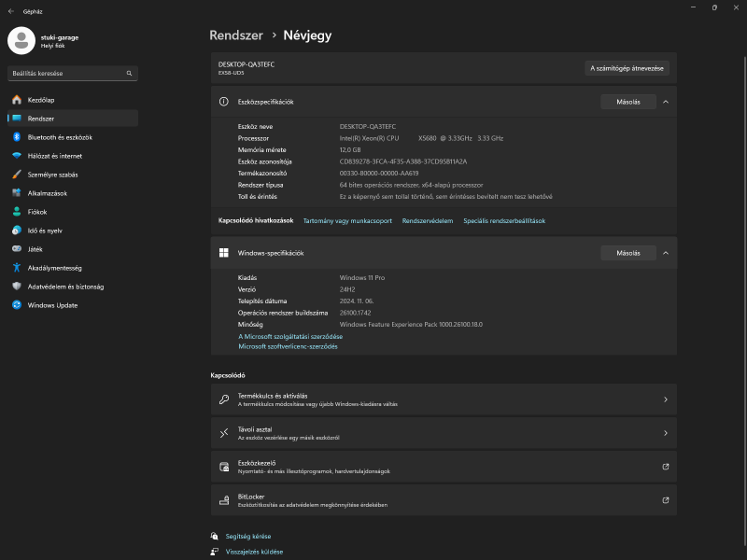Open Microsoft szoftverlicenc-szerződés link
The height and width of the screenshot is (560, 747).
289,346
